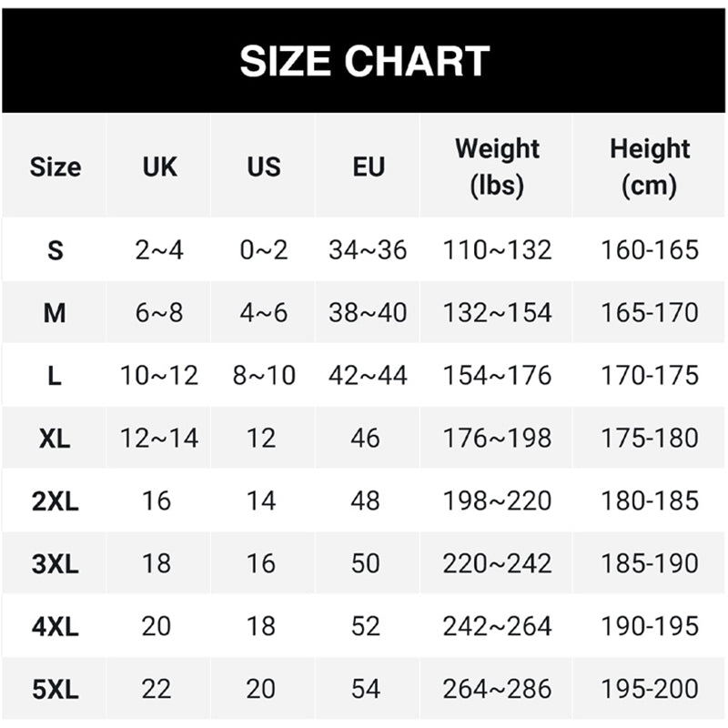This screenshot has width=728, height=728.
Task: Click the L size row label
Action: click(55, 376)
